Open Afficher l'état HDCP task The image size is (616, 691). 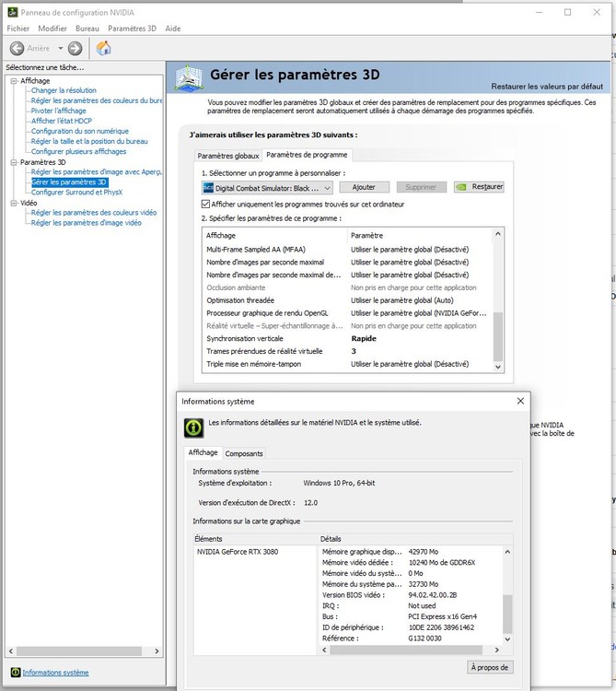tap(62, 121)
